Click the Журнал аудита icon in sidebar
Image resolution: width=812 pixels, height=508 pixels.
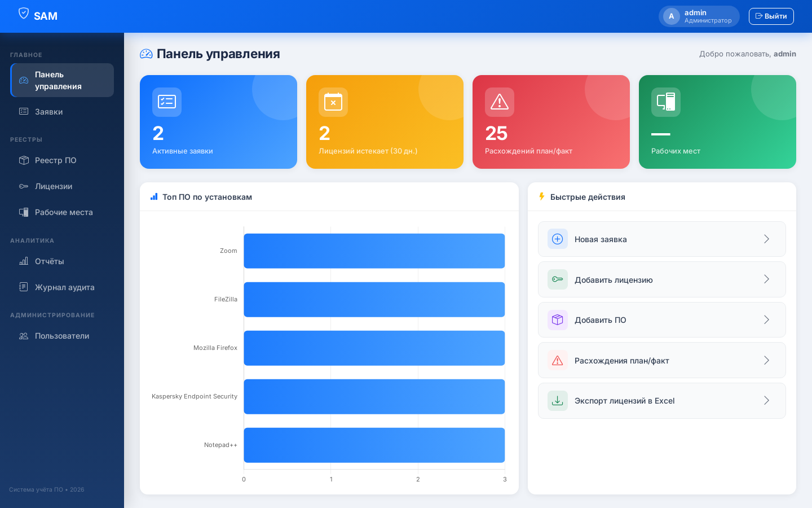24,287
